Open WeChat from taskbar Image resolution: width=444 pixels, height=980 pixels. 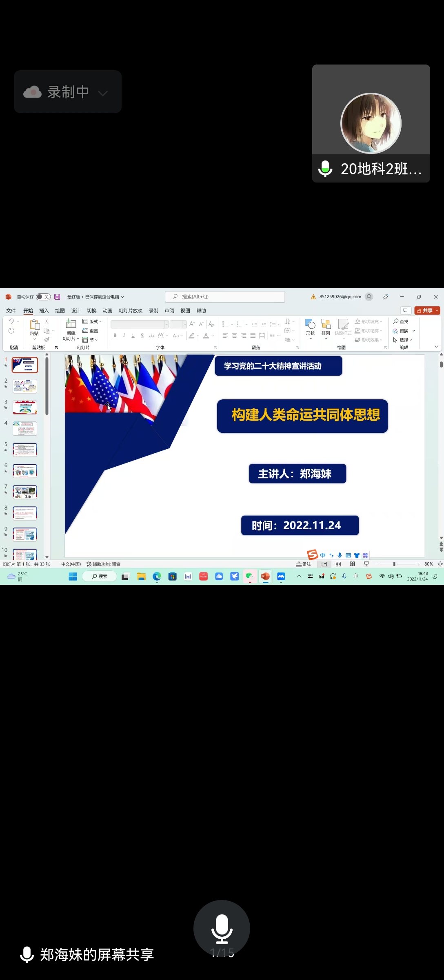(x=250, y=576)
